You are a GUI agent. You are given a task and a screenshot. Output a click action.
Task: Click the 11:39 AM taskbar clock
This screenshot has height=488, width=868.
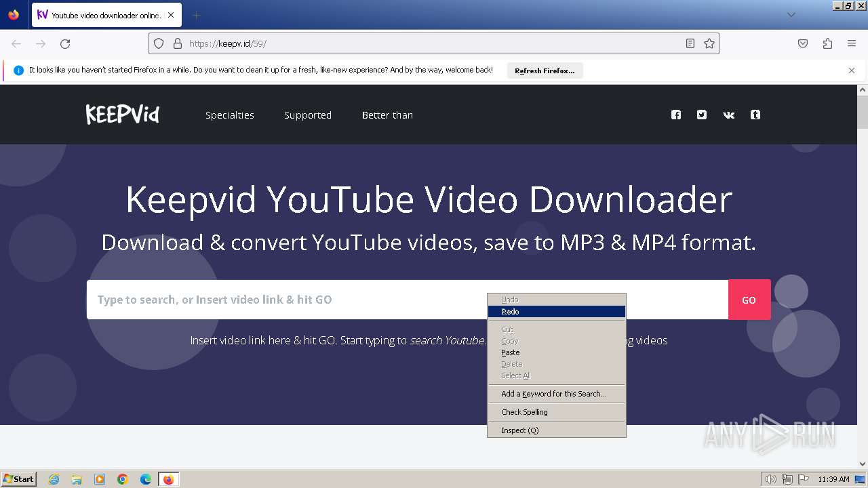tap(833, 479)
